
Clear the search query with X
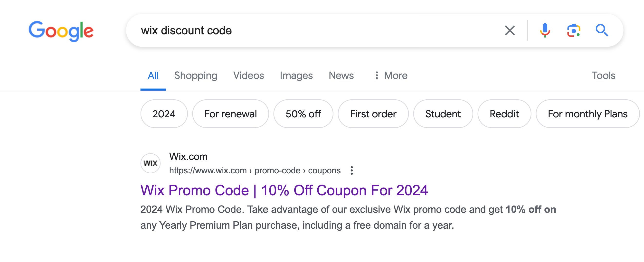pos(510,30)
